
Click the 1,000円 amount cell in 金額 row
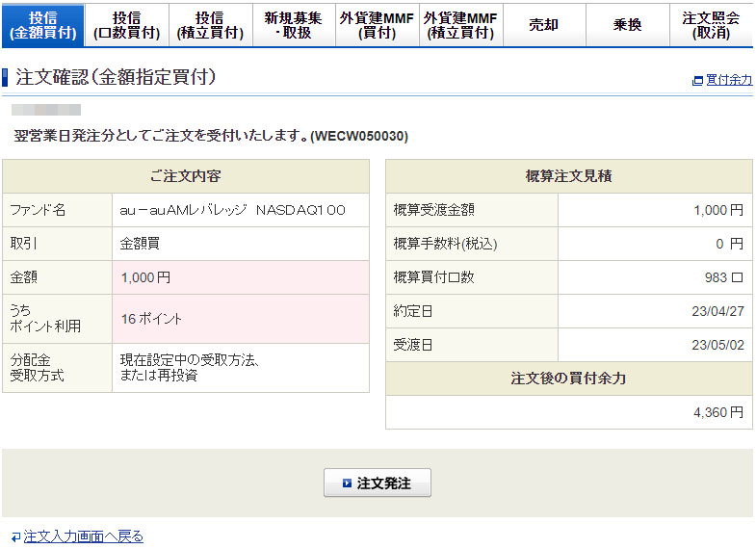145,277
